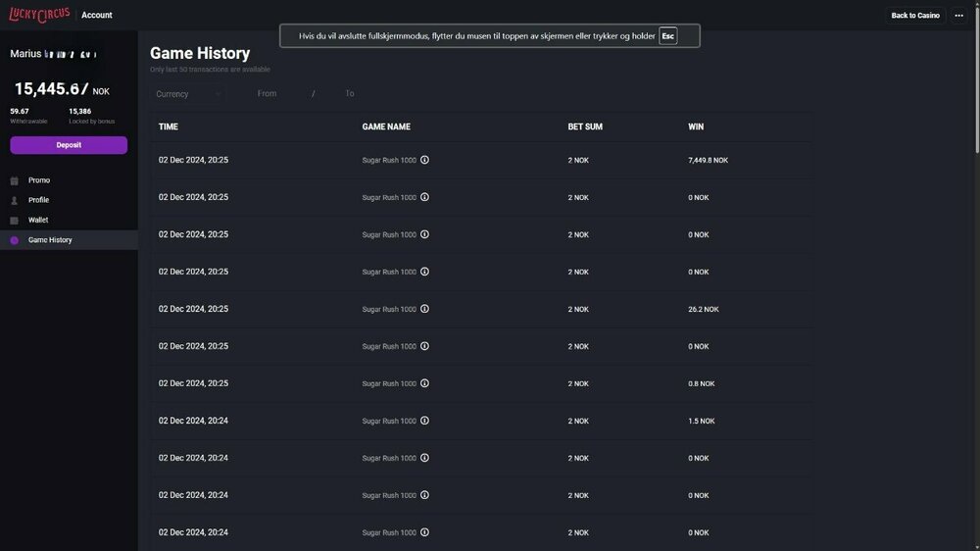
Task: Click the TIME column header
Action: (x=169, y=126)
